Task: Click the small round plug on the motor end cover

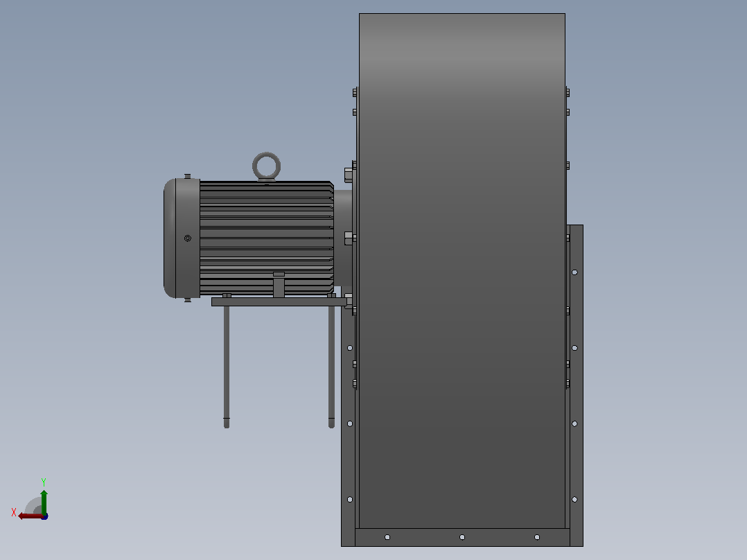Action: pyautogui.click(x=188, y=238)
